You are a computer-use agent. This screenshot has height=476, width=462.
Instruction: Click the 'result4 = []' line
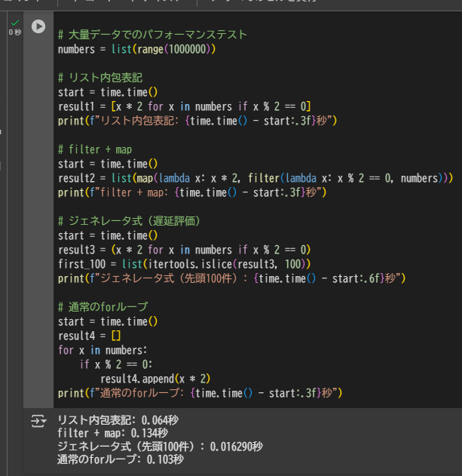pyautogui.click(x=90, y=336)
